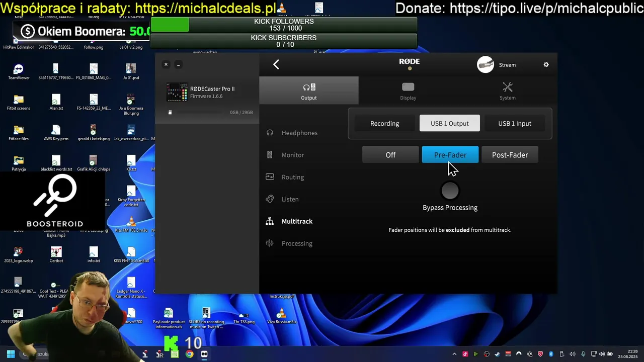Open the Patrycja folder on desktop

click(19, 163)
